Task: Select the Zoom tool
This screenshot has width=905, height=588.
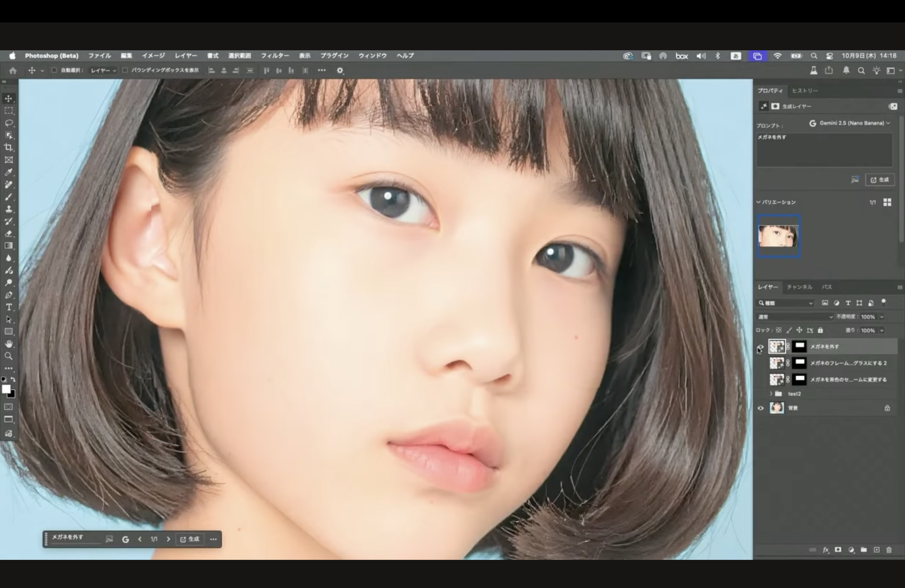Action: pyautogui.click(x=9, y=356)
